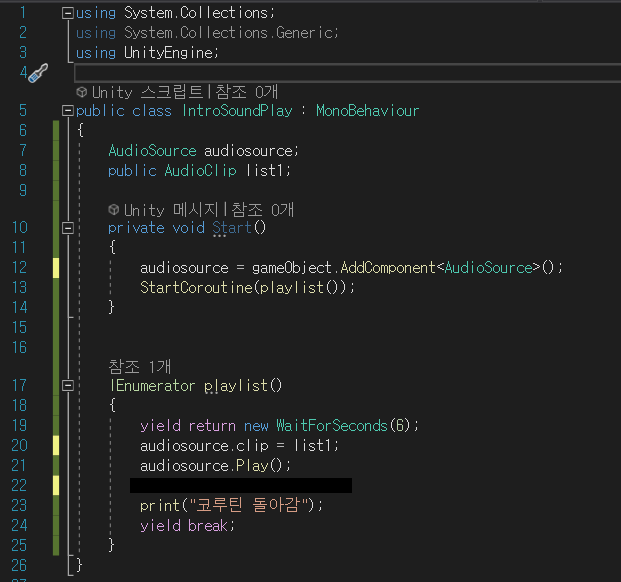Click the WaitForSeconds type name
The width and height of the screenshot is (621, 582).
331,426
